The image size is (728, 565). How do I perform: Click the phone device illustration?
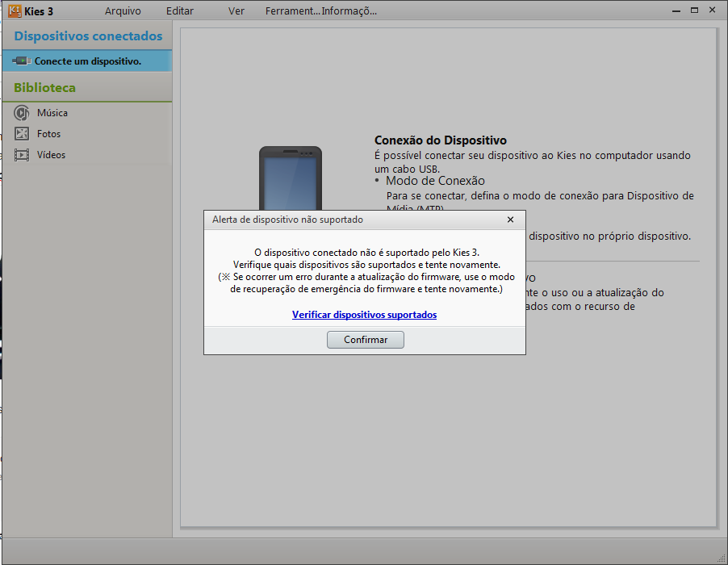[x=291, y=178]
